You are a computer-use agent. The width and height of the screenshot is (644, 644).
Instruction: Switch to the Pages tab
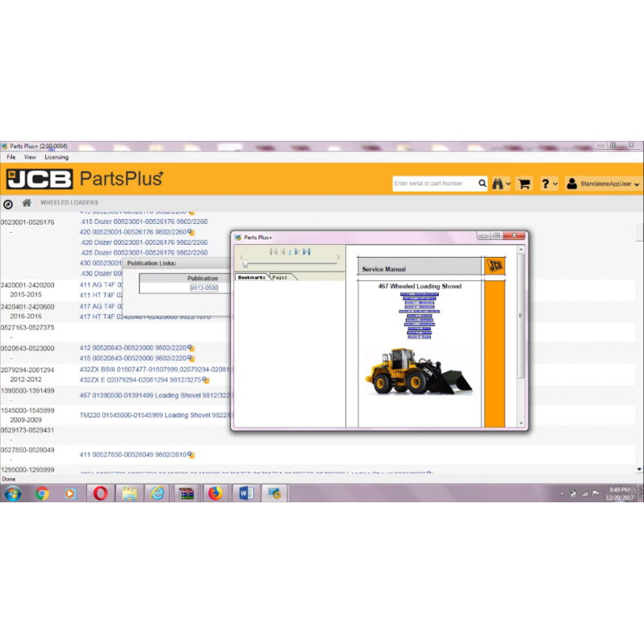click(x=279, y=276)
